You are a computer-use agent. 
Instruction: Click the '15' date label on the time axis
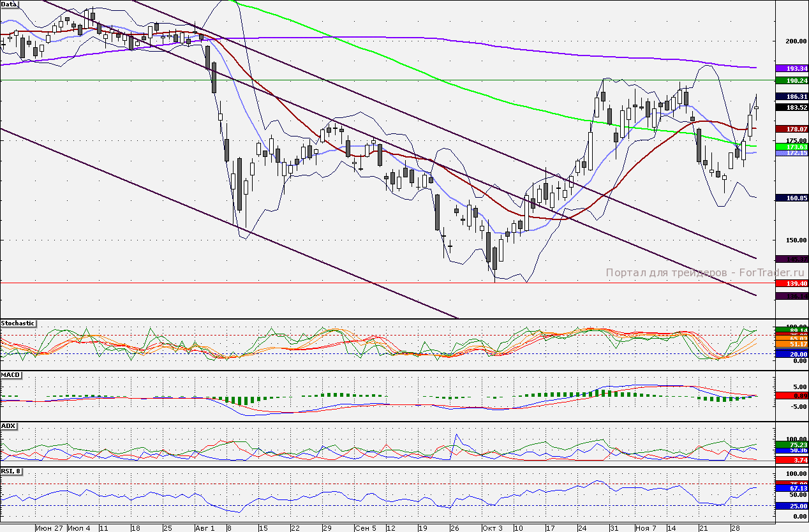click(x=262, y=528)
